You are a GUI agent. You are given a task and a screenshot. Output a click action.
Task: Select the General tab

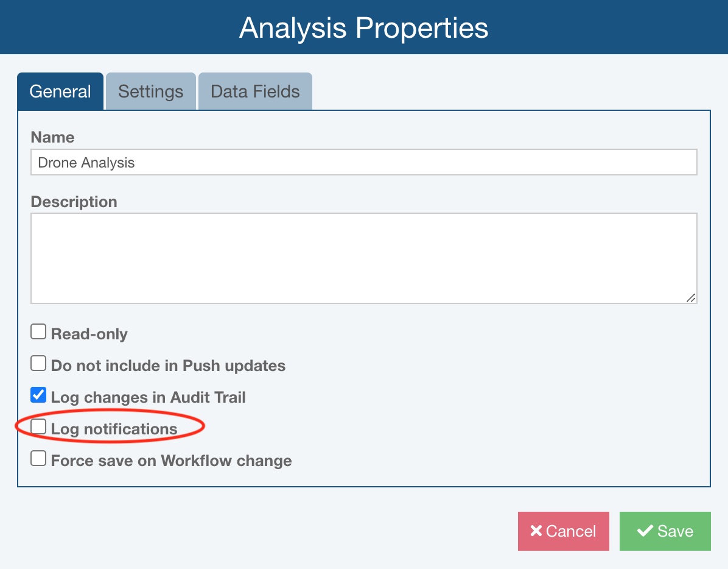click(x=60, y=91)
